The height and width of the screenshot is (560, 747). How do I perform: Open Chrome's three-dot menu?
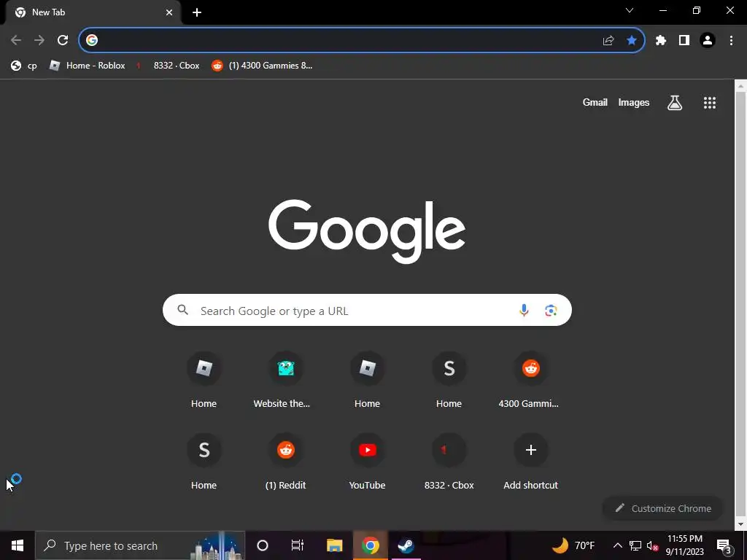[731, 41]
